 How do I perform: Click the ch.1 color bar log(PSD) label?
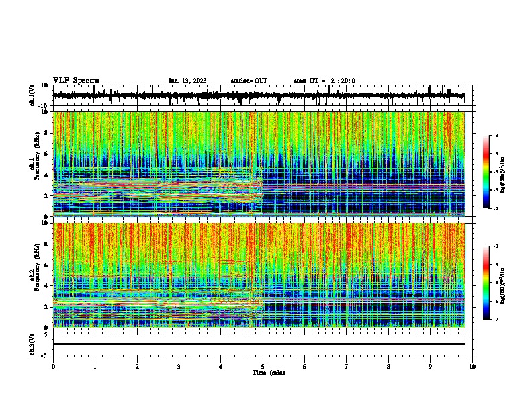503,175
